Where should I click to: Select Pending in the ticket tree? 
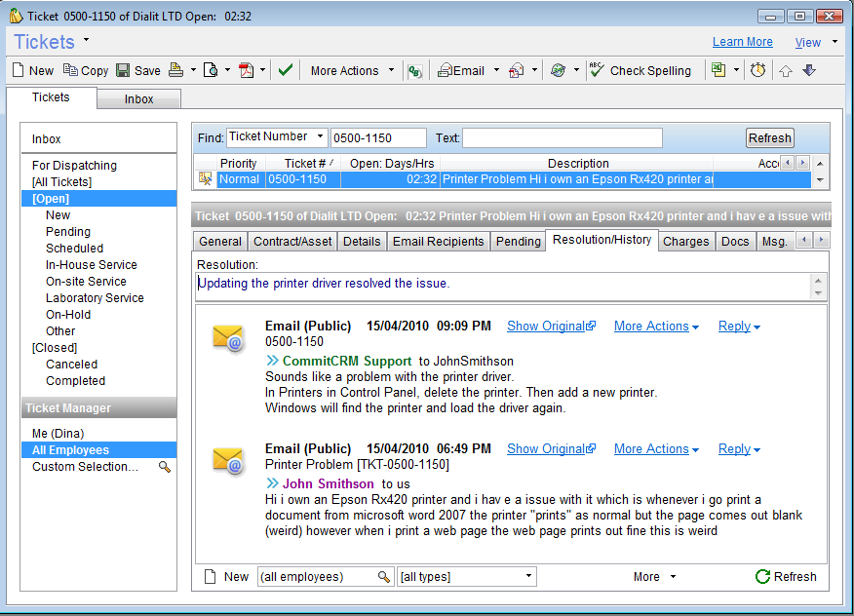tap(67, 232)
